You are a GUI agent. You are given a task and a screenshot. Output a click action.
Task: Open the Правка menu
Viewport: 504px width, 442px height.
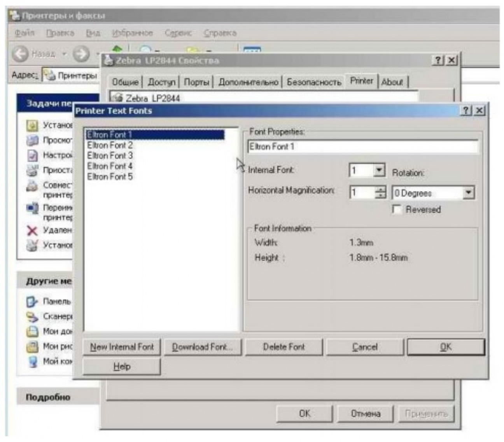pos(60,33)
